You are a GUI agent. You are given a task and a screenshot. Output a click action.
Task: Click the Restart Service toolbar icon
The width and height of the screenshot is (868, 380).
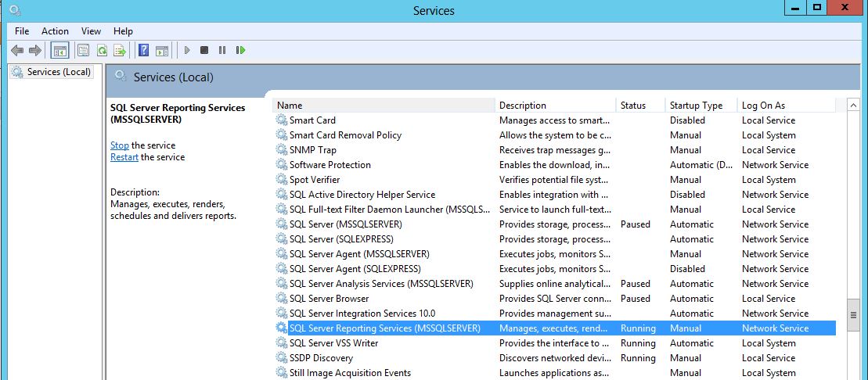240,50
